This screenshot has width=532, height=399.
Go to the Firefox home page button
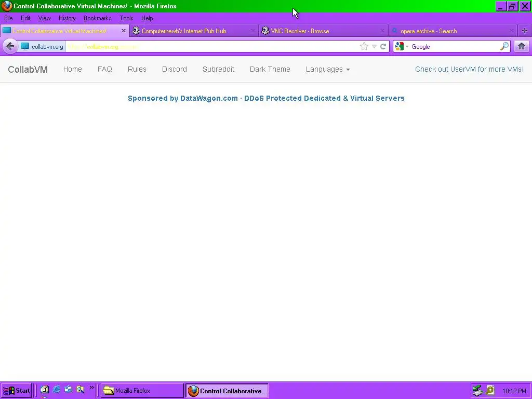click(x=522, y=46)
